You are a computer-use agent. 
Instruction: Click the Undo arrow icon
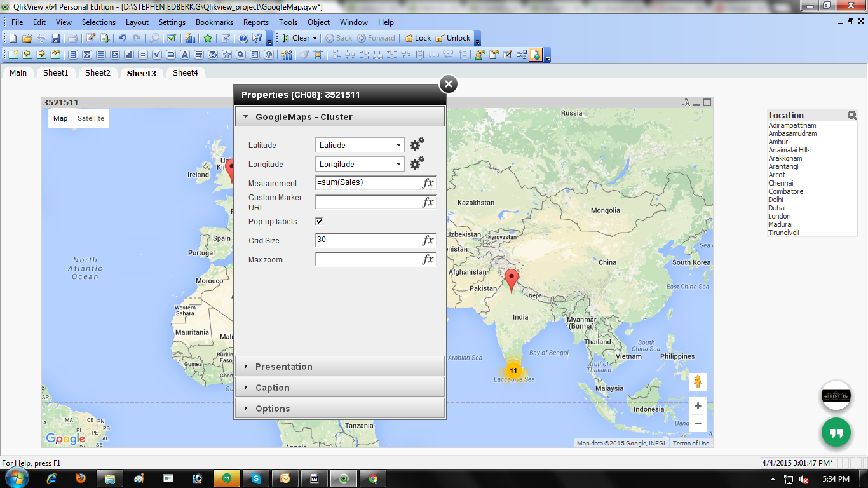(122, 38)
